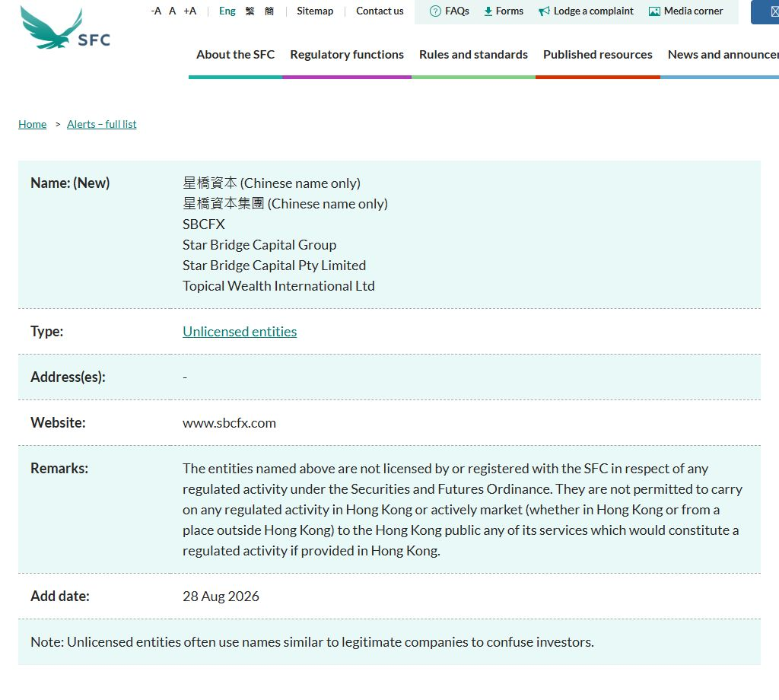Open Rules and standards menu
This screenshot has width=779, height=700.
(x=473, y=55)
